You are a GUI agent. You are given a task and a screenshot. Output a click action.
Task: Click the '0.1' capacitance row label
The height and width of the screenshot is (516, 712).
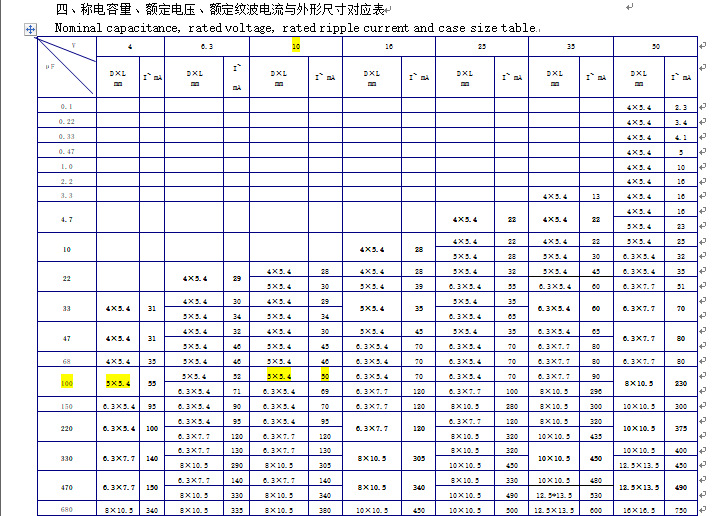tap(66, 106)
